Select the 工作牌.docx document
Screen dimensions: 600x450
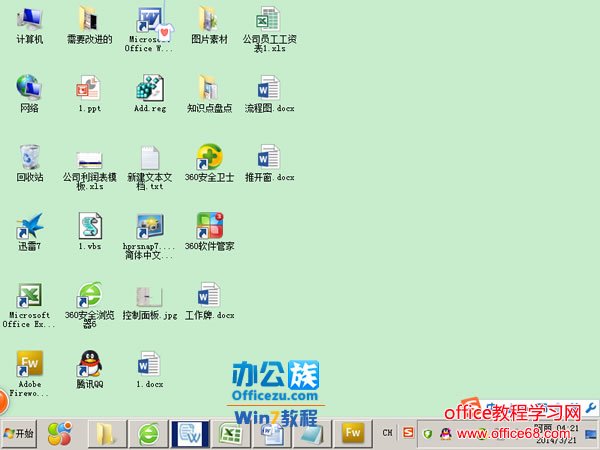pos(209,301)
